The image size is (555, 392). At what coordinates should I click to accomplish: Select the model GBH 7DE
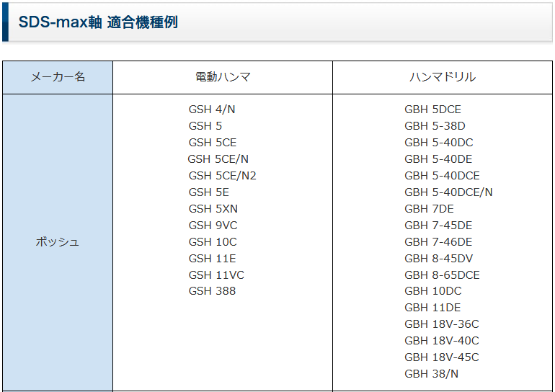(x=429, y=209)
